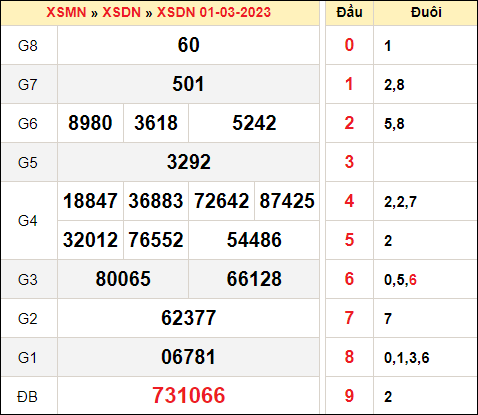478x415 pixels.
Task: Click the G1 number 06781
Action: [x=189, y=357]
